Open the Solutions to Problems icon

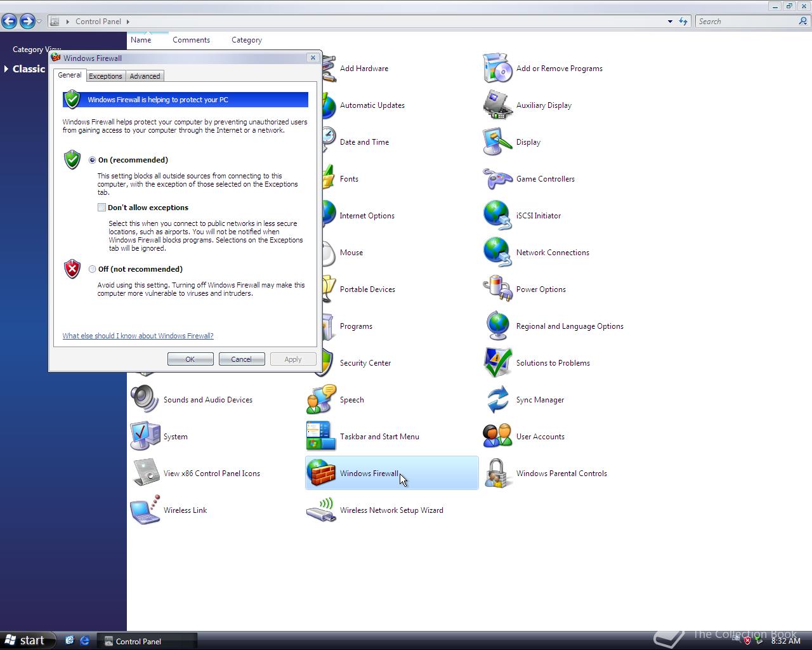pyautogui.click(x=497, y=362)
